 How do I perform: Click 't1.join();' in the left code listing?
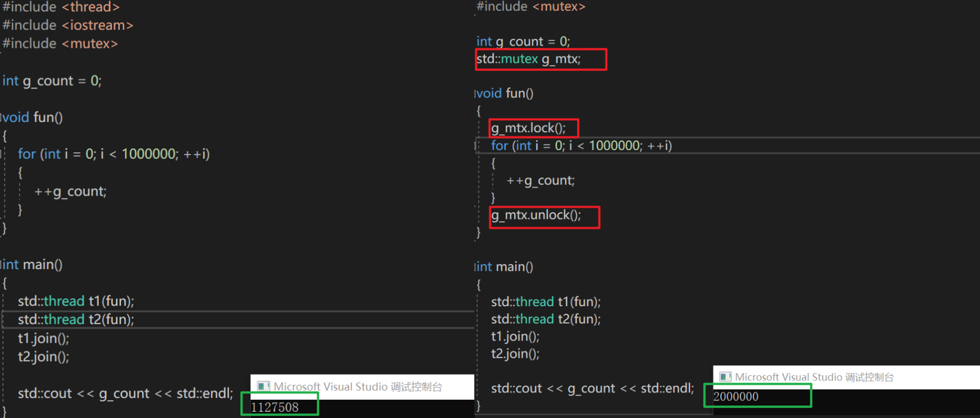(43, 338)
